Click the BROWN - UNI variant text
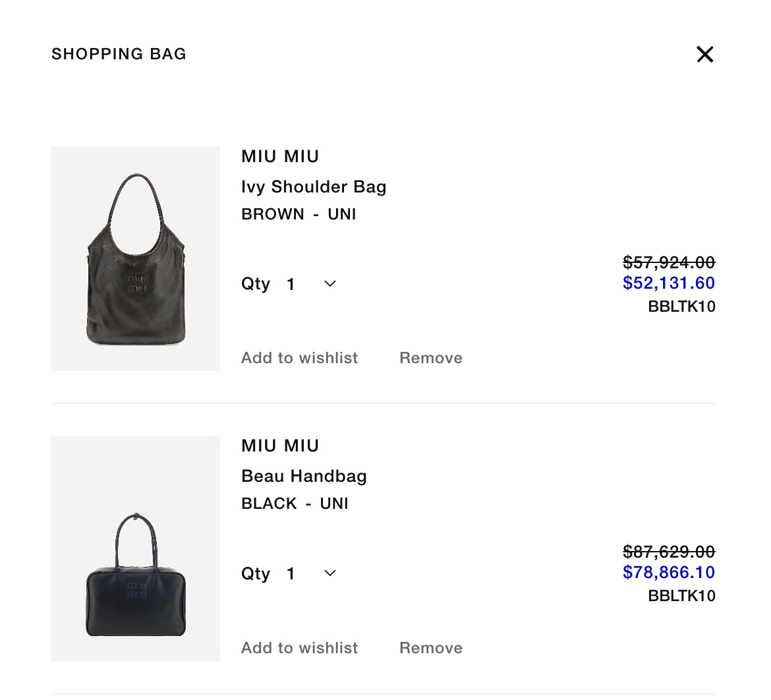This screenshot has height=700, width=771. 299,214
